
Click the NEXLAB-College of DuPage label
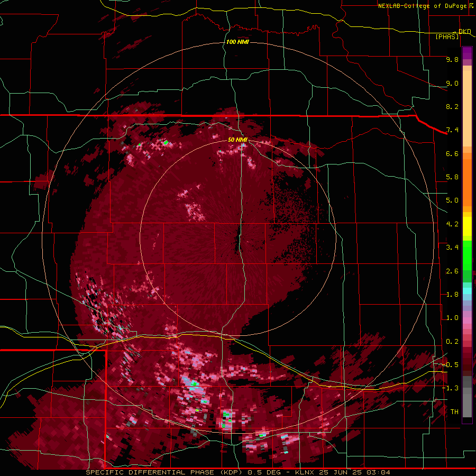(x=422, y=6)
